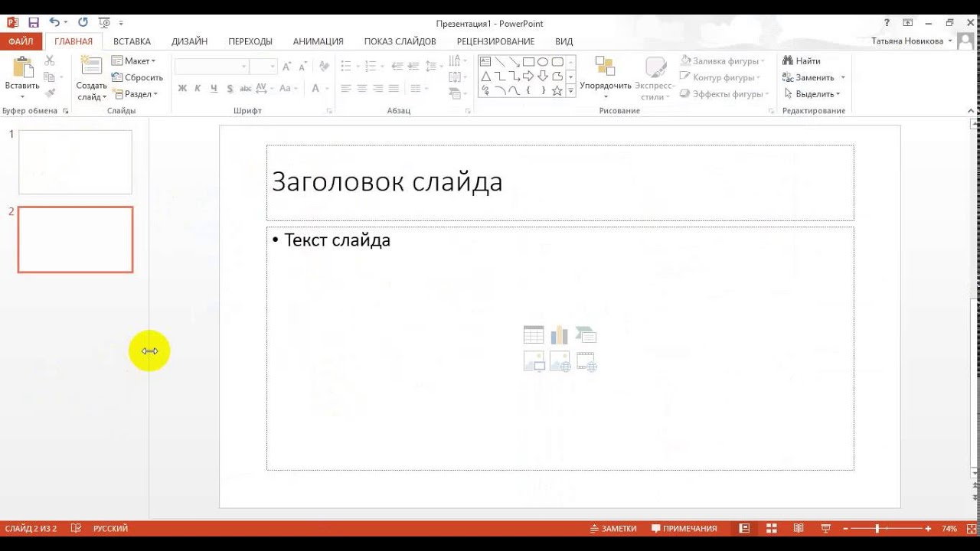Open the ПРИМЕЧАНИЯ comments pane
Screen dimensions: 980x551
[684, 528]
